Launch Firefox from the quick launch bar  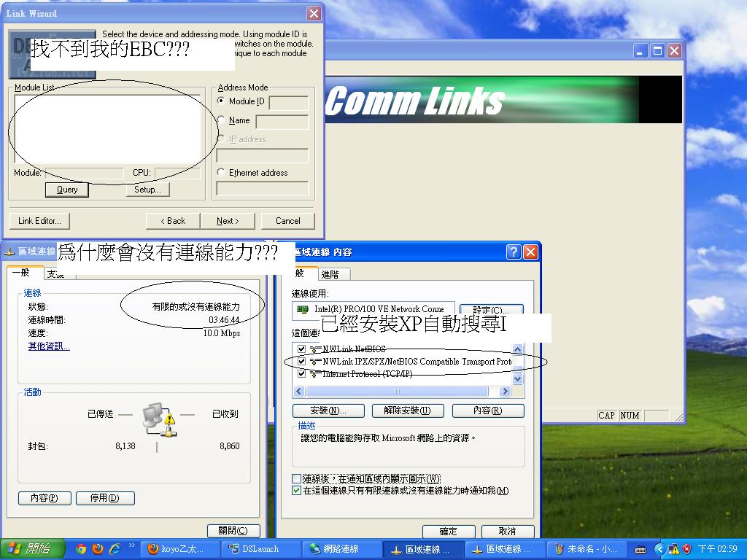[x=97, y=549]
